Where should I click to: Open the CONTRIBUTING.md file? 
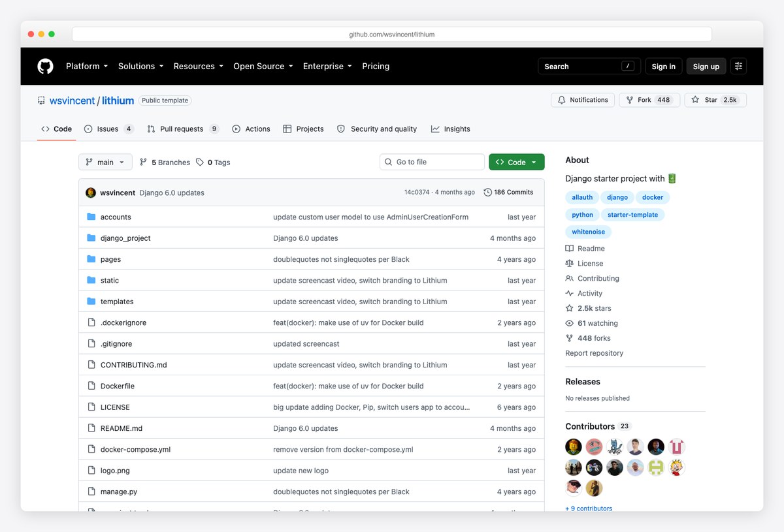point(134,365)
